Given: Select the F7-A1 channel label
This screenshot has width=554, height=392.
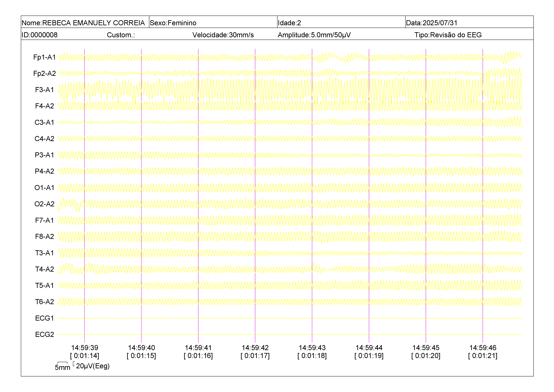Looking at the screenshot, I should 44,220.
